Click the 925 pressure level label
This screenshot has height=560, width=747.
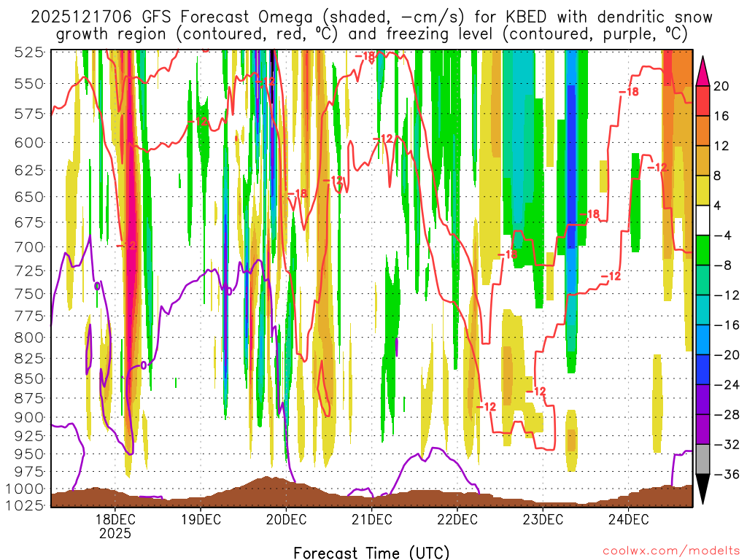coord(29,436)
